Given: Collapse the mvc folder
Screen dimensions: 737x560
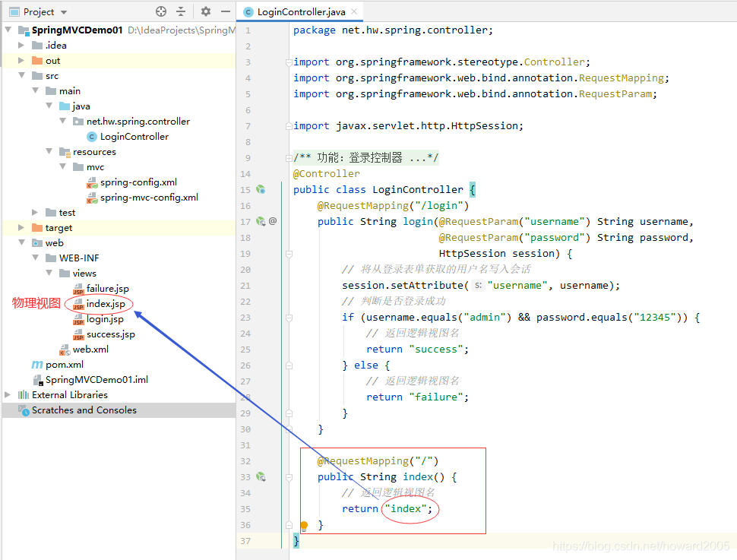Looking at the screenshot, I should (x=62, y=166).
